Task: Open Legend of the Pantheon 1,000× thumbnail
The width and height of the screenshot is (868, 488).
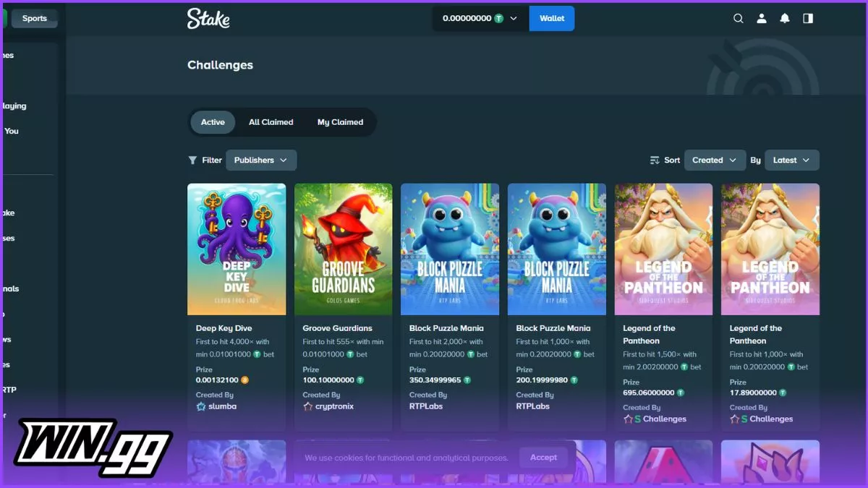Action: pyautogui.click(x=770, y=249)
